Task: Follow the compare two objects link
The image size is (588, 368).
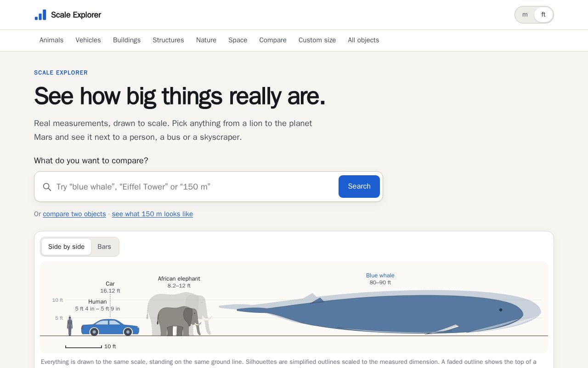Action: 74,214
